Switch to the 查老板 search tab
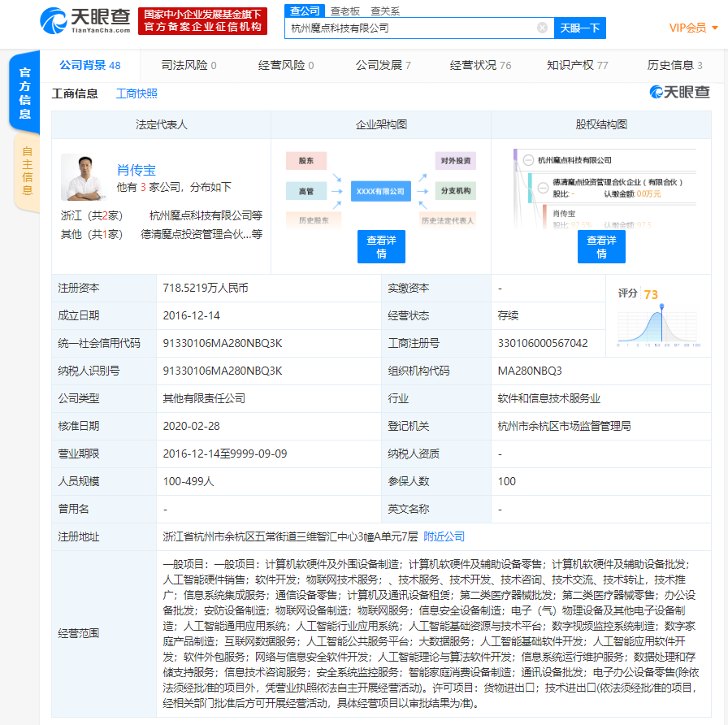The width and height of the screenshot is (728, 725). click(345, 11)
